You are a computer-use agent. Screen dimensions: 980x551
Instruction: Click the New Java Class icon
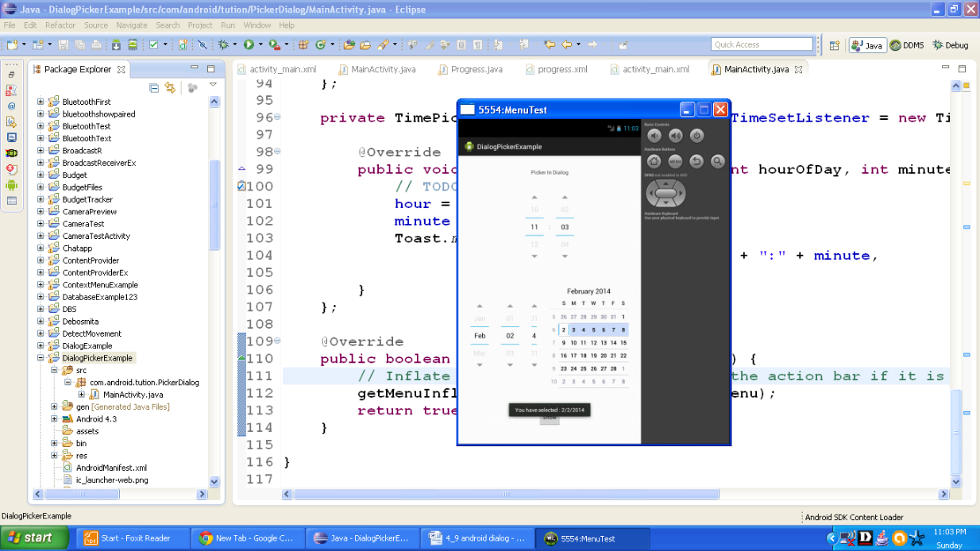tap(320, 44)
